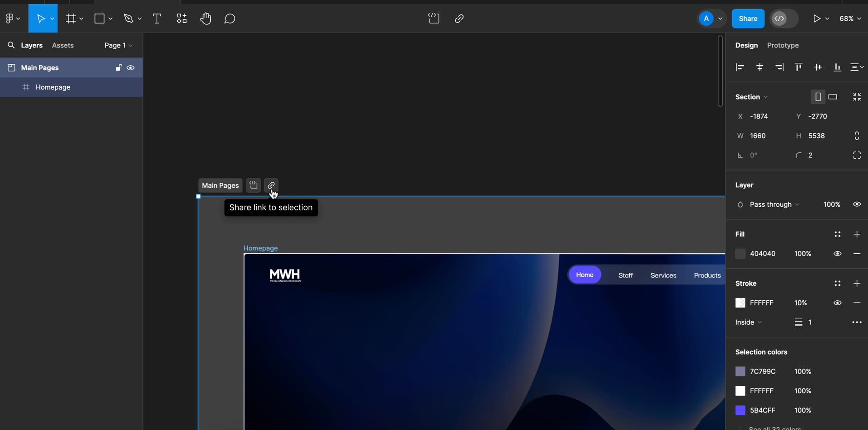Select the Frame tool
Viewport: 868px width, 430px height.
pos(71,19)
